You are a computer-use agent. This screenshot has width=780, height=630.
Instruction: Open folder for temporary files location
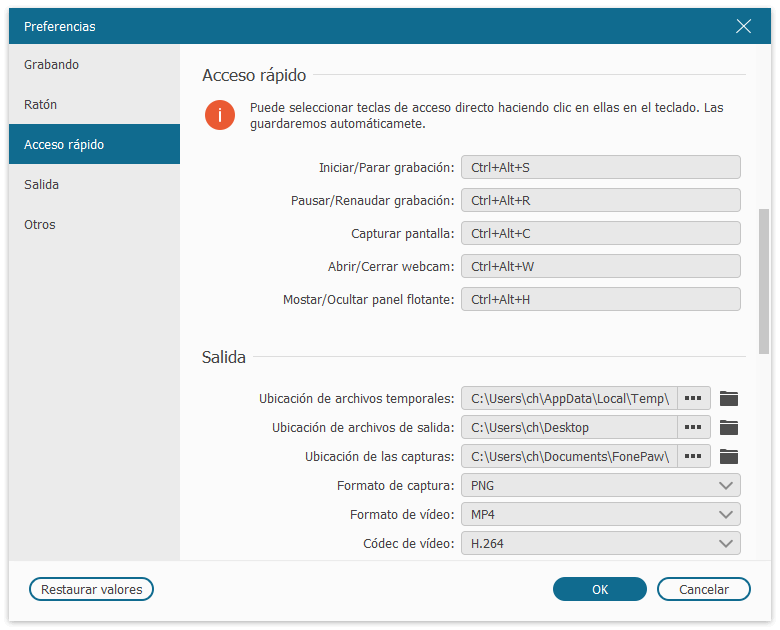coord(729,399)
